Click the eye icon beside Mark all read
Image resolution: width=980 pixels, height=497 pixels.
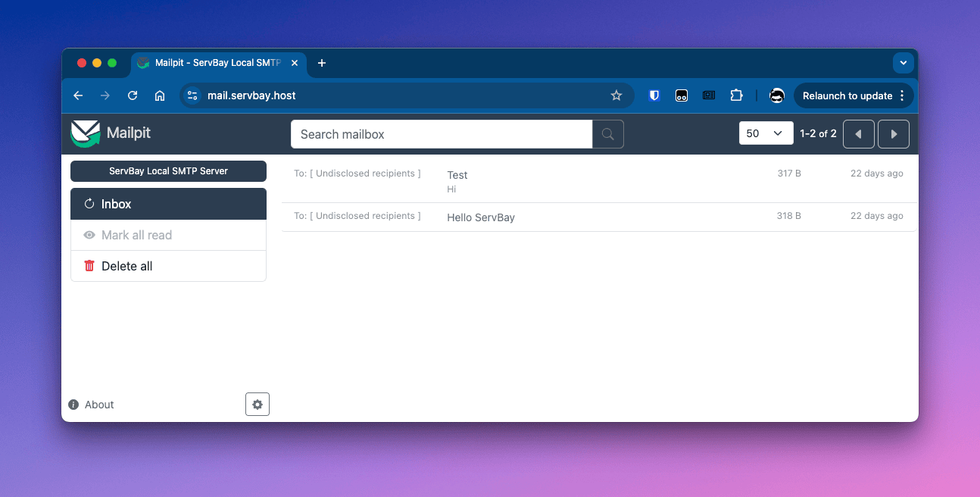coord(89,235)
